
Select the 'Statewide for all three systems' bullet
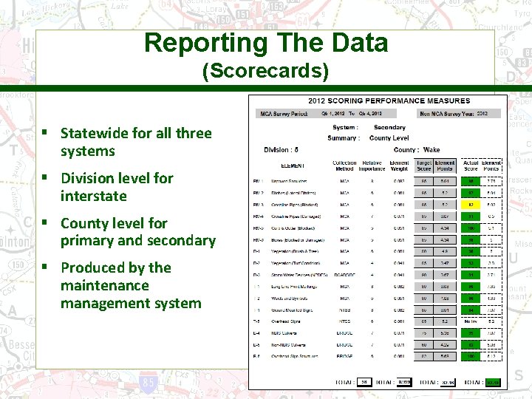(x=136, y=142)
